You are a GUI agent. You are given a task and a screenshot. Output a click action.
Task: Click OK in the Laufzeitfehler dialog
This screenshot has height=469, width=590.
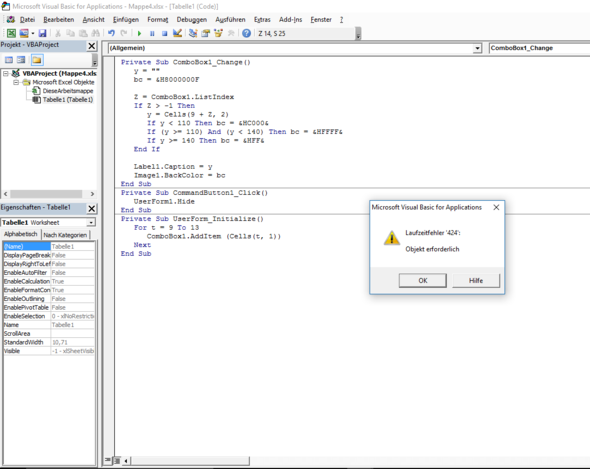(x=423, y=280)
